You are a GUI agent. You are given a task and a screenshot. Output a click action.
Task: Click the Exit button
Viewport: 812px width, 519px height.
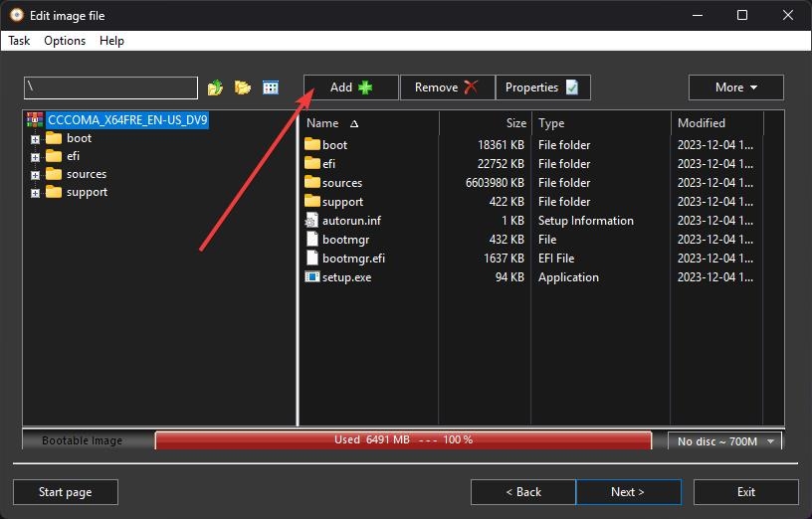(745, 492)
